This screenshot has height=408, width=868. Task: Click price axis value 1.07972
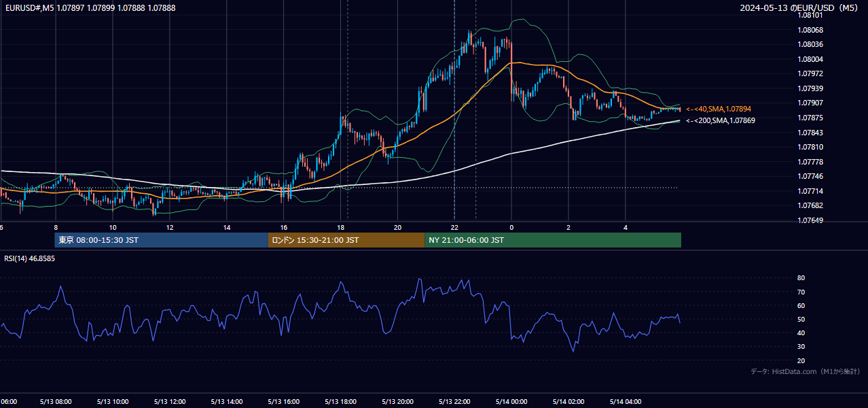point(811,73)
